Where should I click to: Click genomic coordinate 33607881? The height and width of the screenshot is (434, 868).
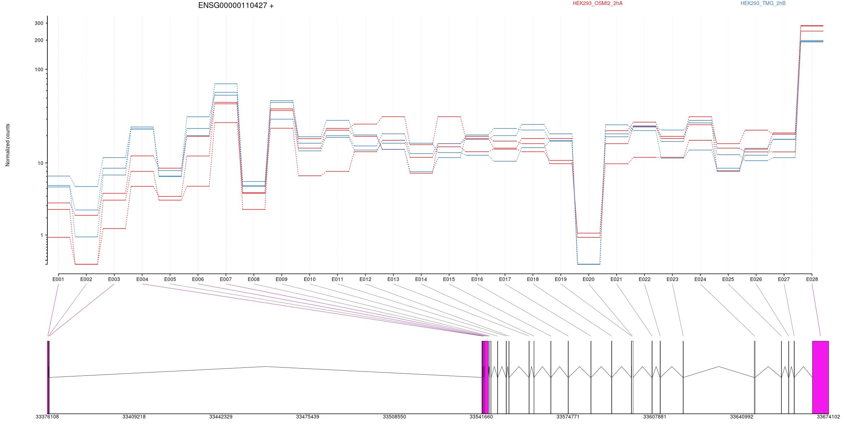pos(655,417)
